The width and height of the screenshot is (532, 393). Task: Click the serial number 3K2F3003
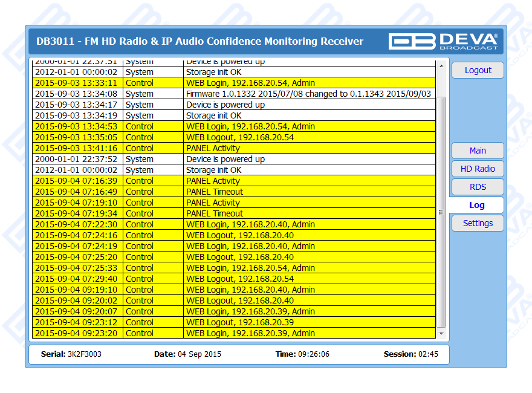(x=84, y=354)
